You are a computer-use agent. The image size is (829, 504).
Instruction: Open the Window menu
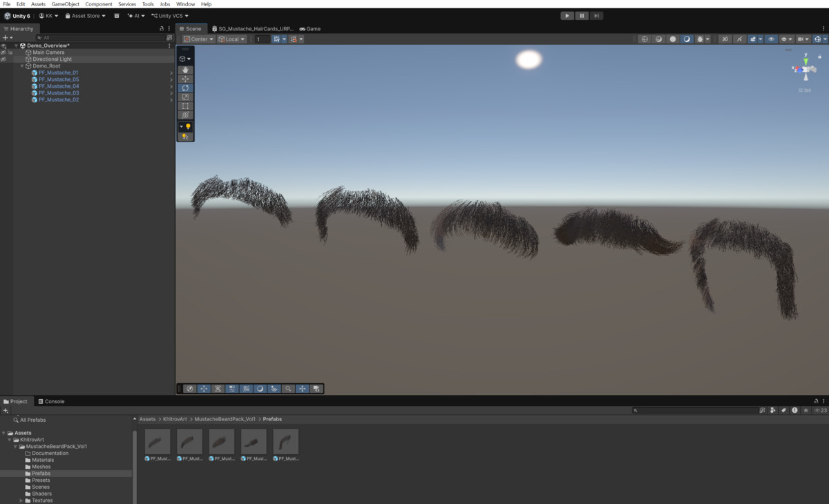[x=185, y=4]
